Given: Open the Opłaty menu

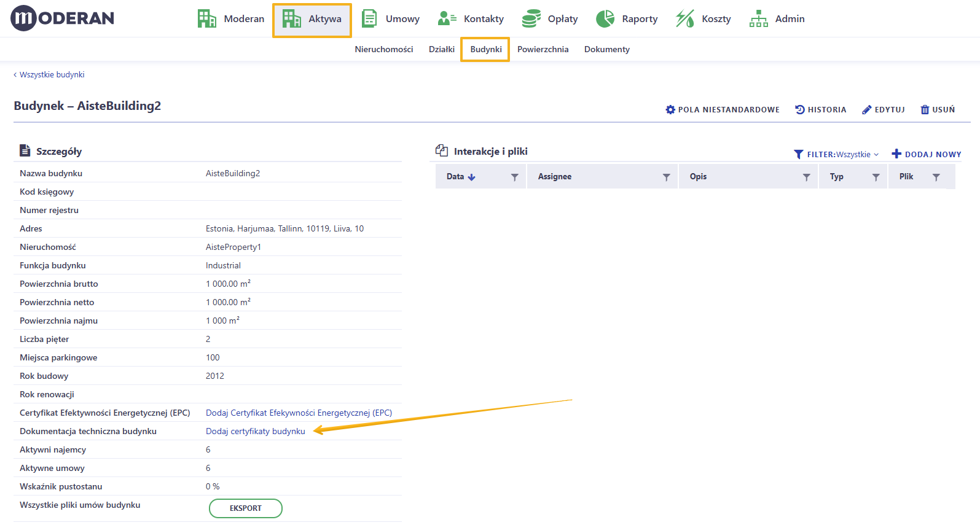Looking at the screenshot, I should (563, 19).
